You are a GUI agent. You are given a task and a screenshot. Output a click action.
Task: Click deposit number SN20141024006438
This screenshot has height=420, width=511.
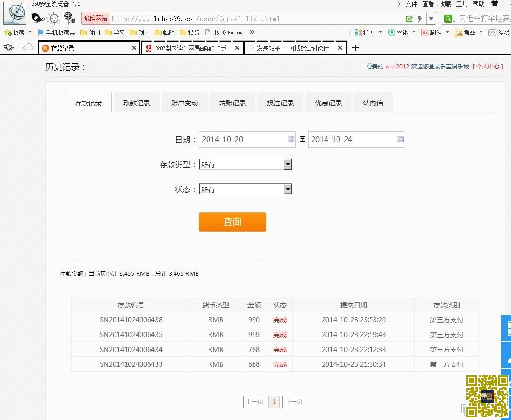tap(131, 320)
